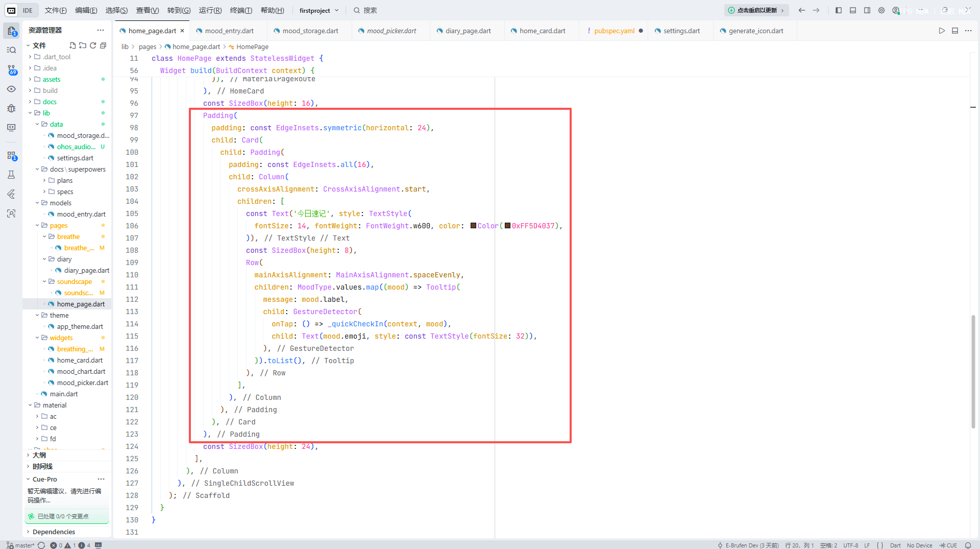This screenshot has width=980, height=549.
Task: Open the scan-search view at activity bar bottom
Action: pyautogui.click(x=11, y=213)
